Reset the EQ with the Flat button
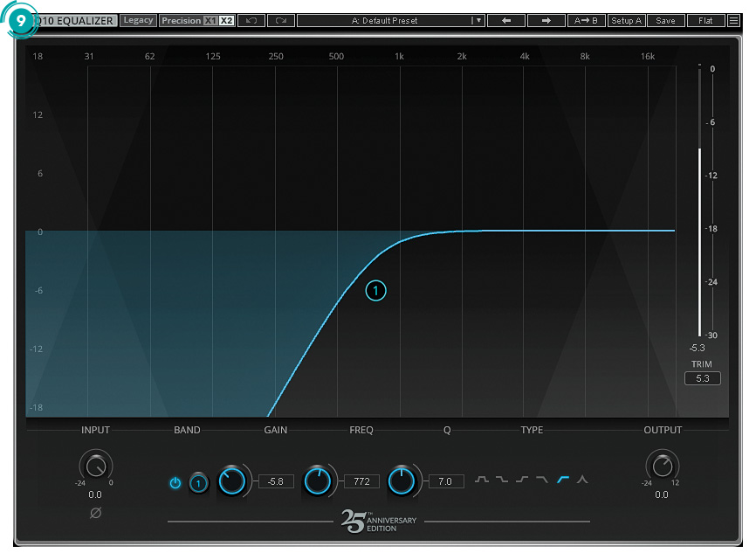Viewport: 756px width, 560px height. coord(705,20)
